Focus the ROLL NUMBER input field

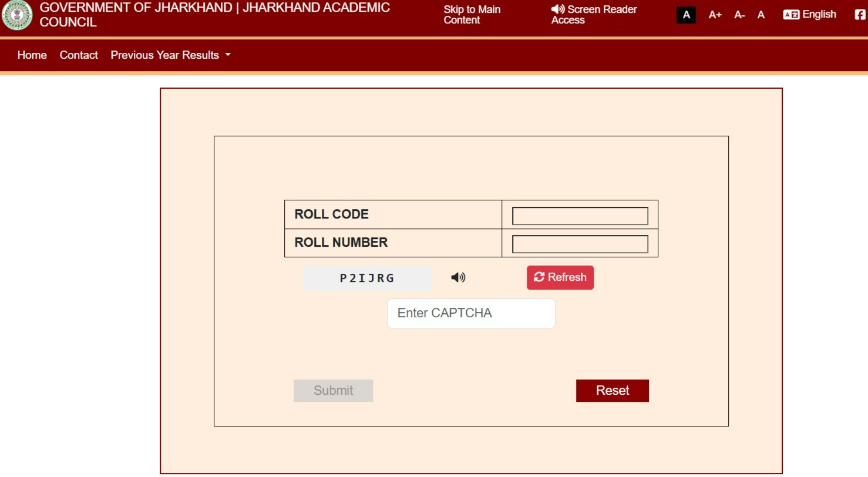pyautogui.click(x=580, y=244)
